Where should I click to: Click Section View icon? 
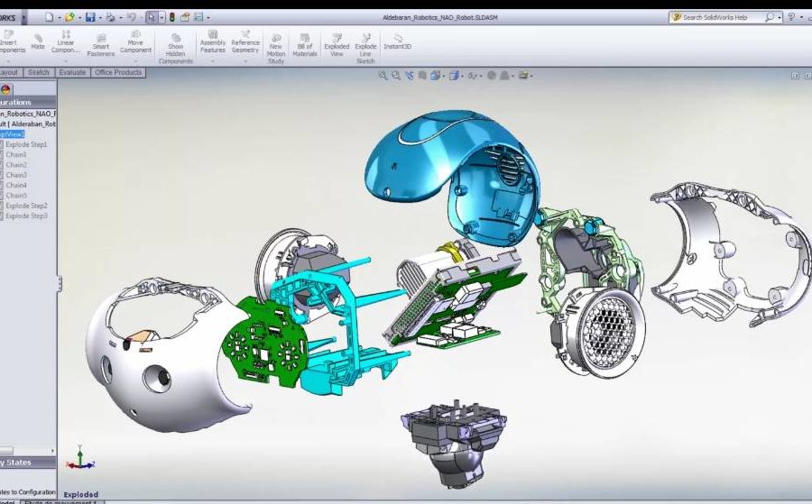(x=422, y=76)
